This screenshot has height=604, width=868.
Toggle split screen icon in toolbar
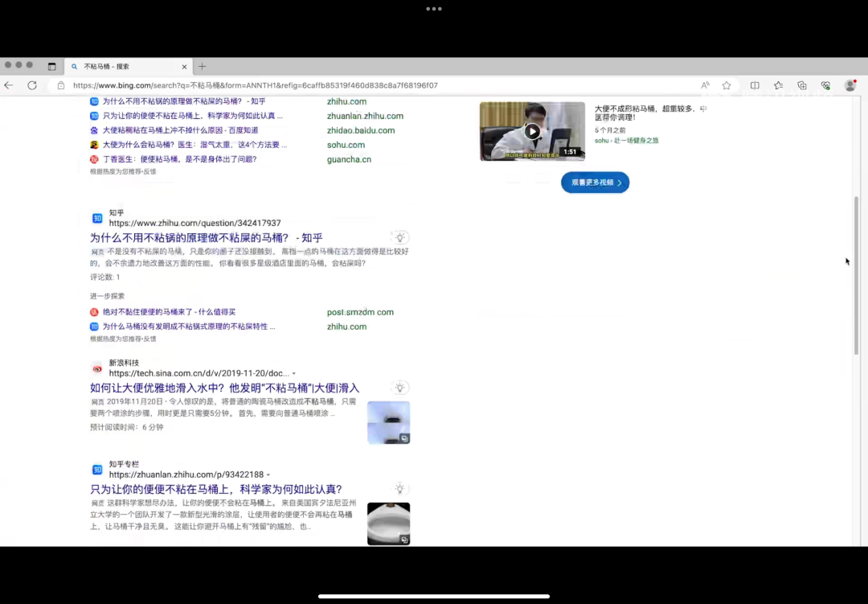tap(755, 85)
